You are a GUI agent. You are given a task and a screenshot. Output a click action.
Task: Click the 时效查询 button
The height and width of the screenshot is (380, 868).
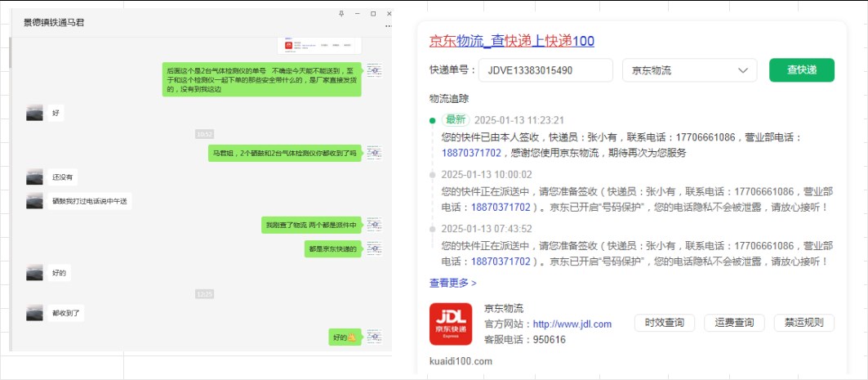[x=665, y=323]
